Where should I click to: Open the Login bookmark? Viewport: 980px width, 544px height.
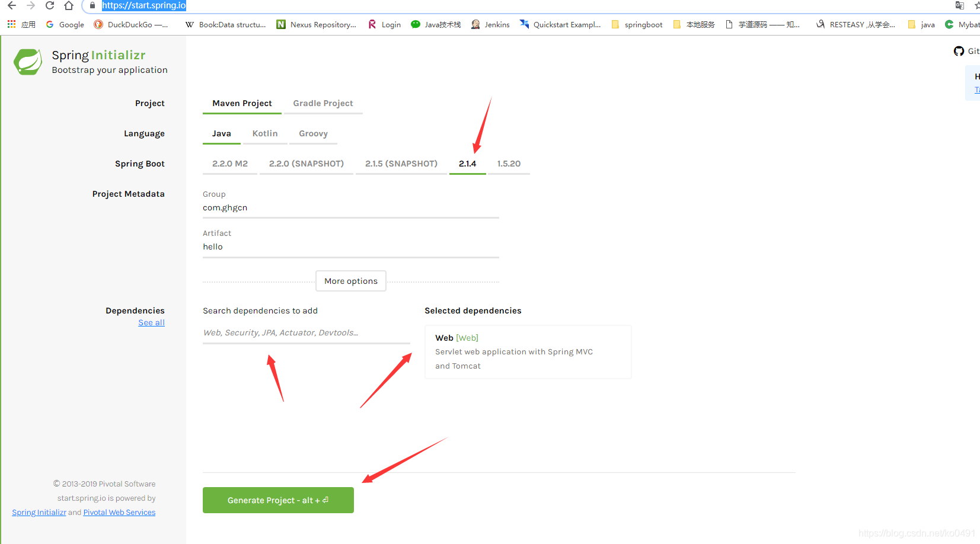[384, 24]
